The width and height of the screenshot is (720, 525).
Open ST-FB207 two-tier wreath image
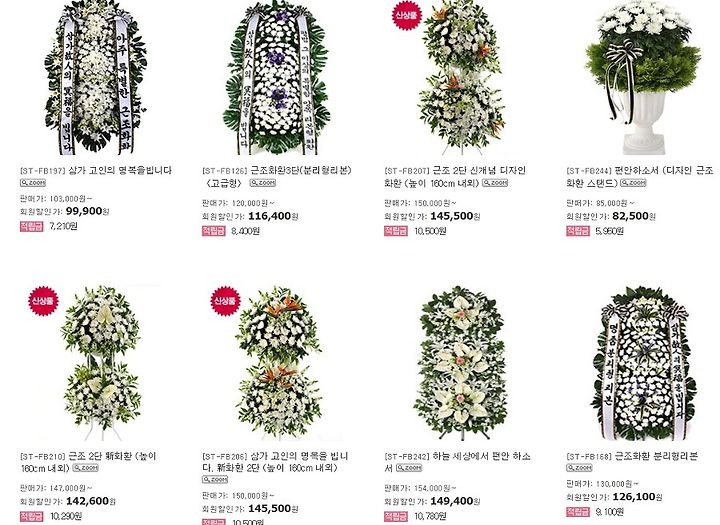click(461, 77)
